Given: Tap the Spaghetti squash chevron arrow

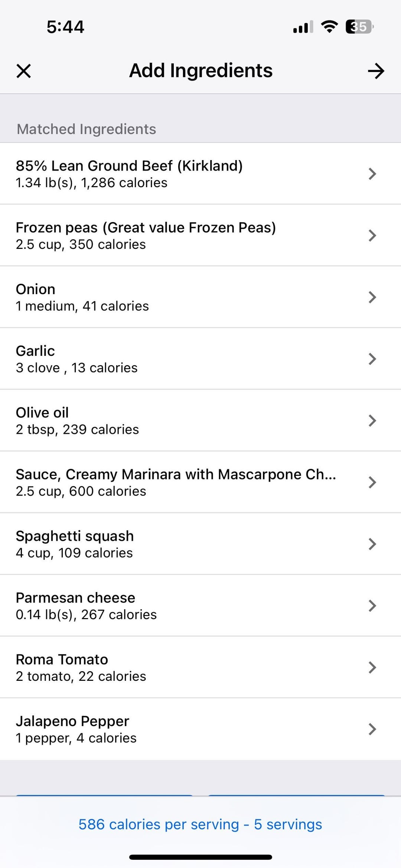Looking at the screenshot, I should point(372,544).
